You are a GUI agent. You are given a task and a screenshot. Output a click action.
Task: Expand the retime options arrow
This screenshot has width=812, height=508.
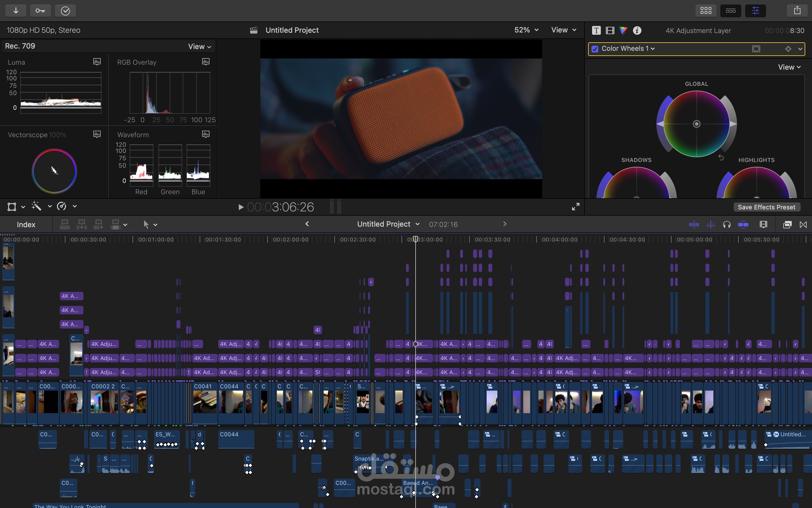click(74, 206)
